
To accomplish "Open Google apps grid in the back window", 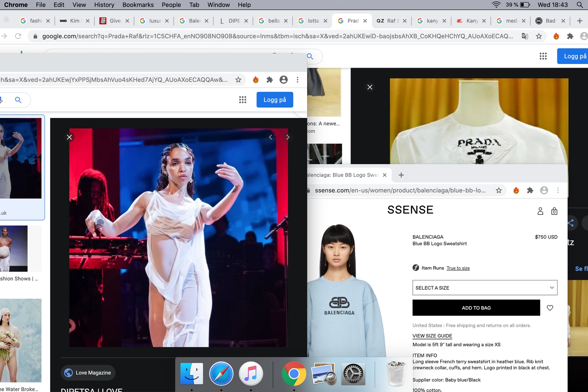I will tap(543, 56).
